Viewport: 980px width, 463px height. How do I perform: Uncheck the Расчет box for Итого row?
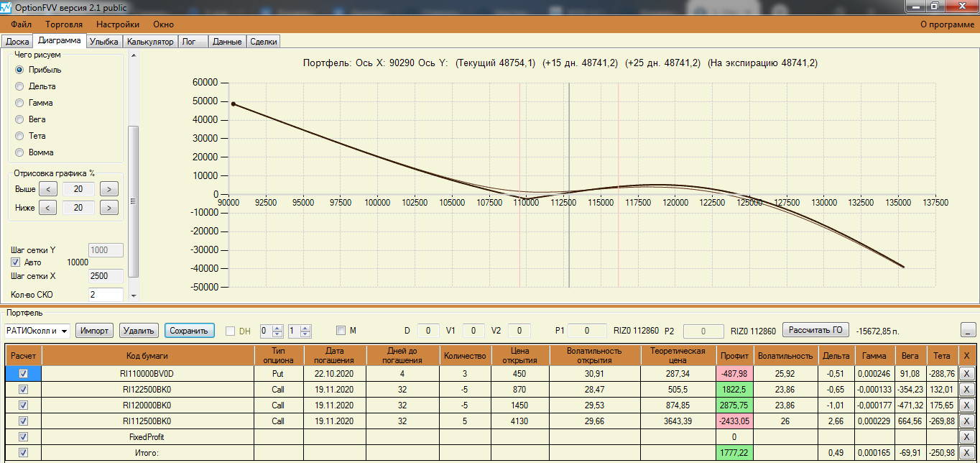[24, 453]
